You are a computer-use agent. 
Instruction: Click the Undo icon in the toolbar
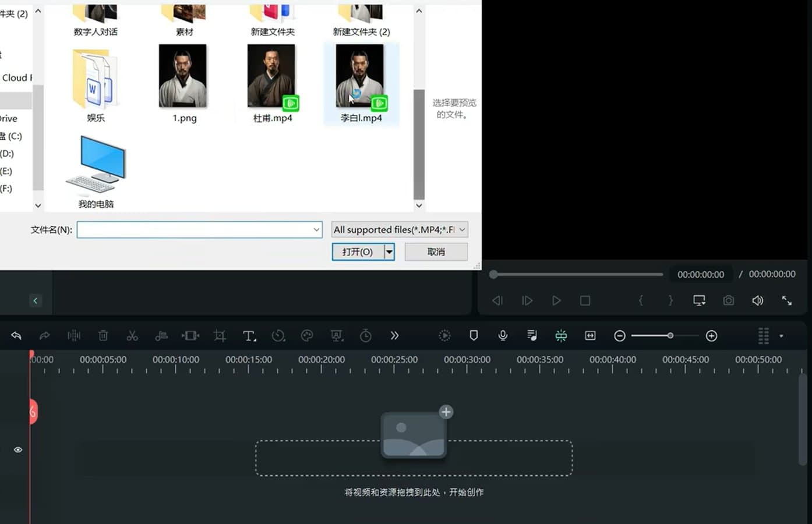[x=16, y=335]
